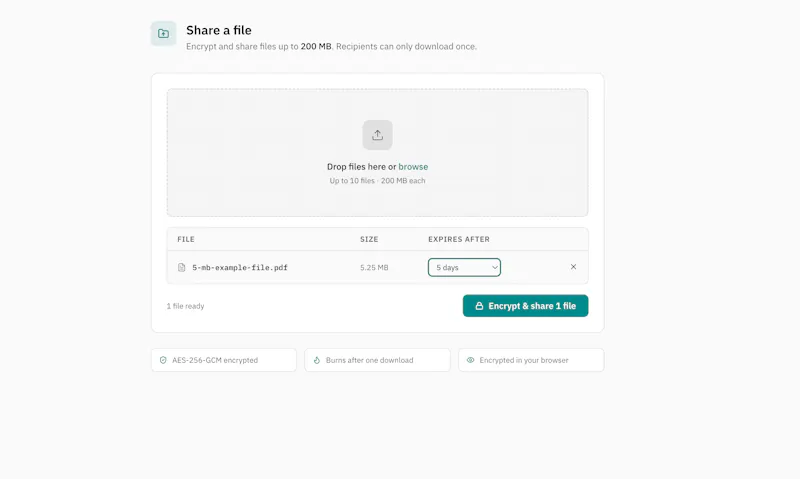Click the EXPIRES AFTER column header
Image resolution: width=800 pixels, height=479 pixels.
[459, 239]
